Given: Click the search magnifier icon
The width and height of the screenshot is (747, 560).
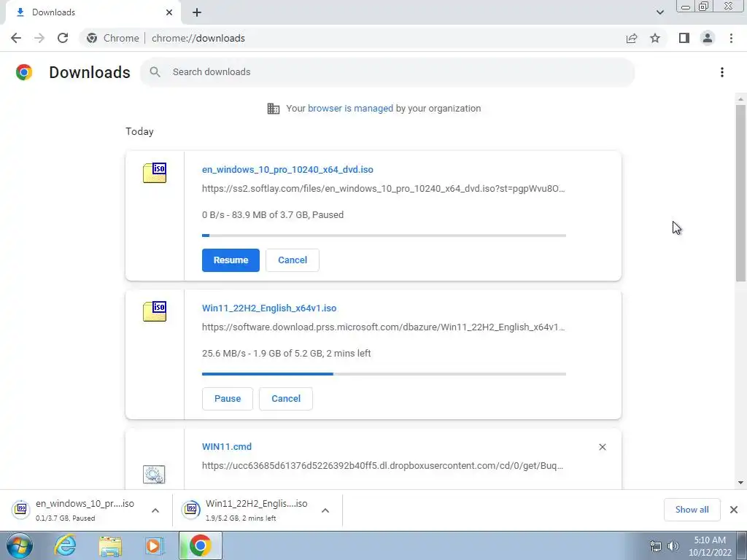Looking at the screenshot, I should coord(155,72).
